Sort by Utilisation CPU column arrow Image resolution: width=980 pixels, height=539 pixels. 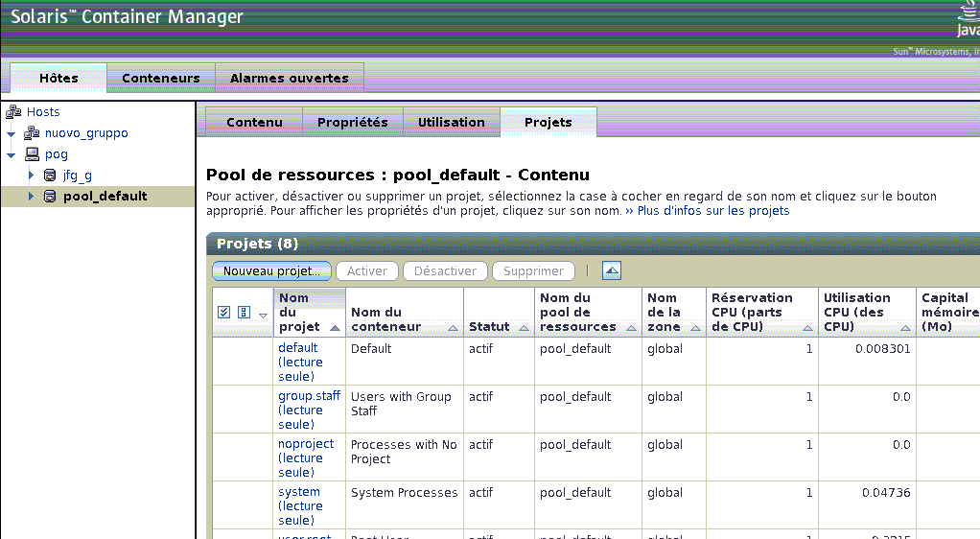[905, 328]
